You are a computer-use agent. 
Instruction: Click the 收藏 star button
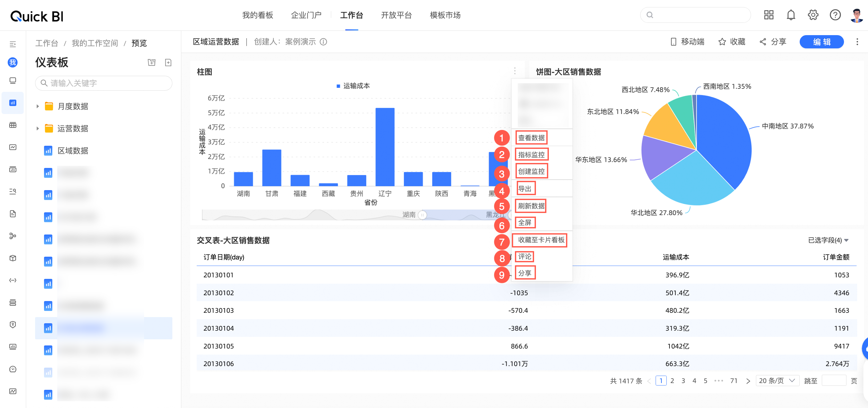(732, 42)
